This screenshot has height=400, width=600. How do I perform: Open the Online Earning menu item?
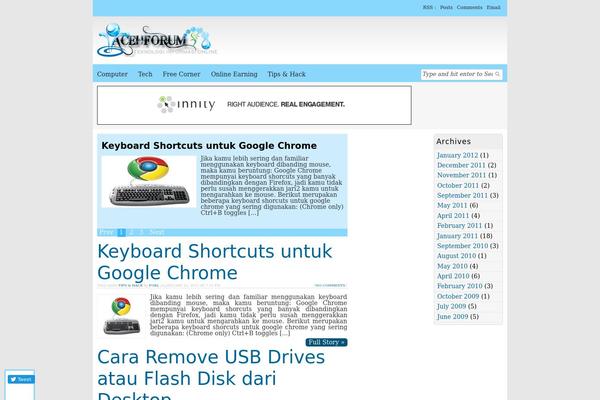click(x=234, y=74)
